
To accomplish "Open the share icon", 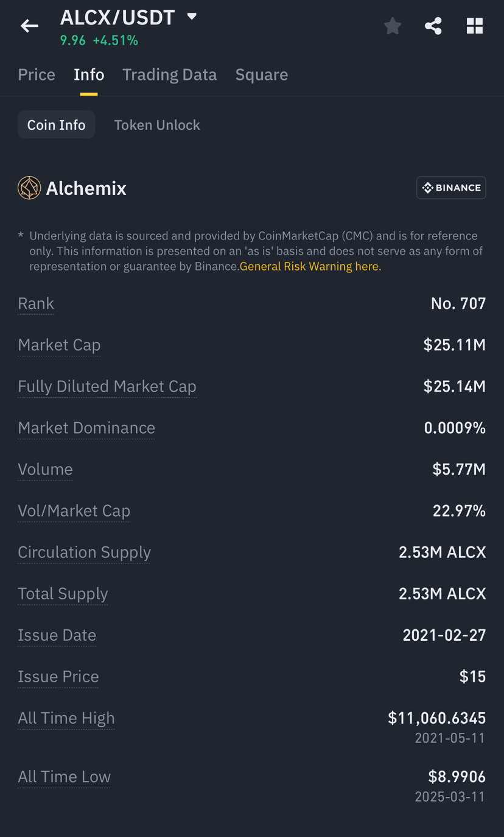I will pyautogui.click(x=433, y=26).
